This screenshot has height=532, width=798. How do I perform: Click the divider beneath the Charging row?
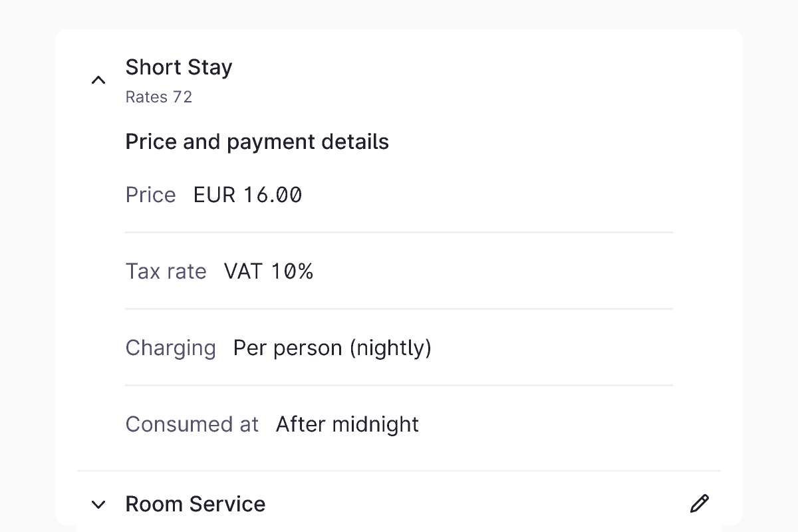click(x=399, y=386)
